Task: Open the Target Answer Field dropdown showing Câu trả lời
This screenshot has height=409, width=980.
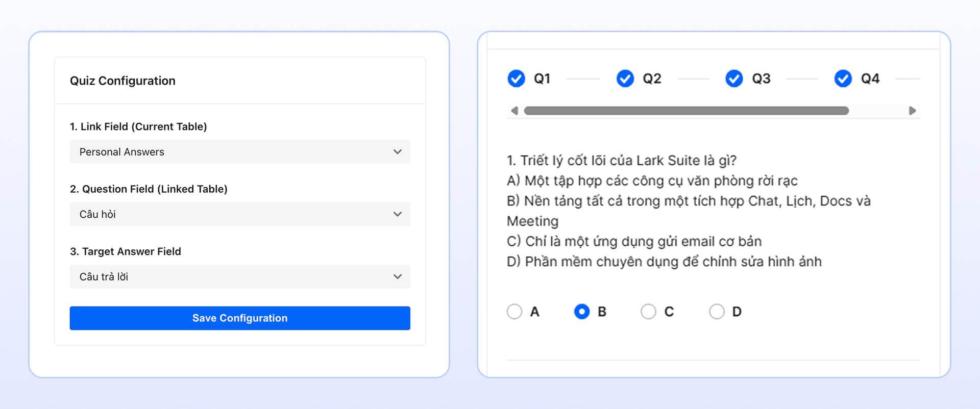Action: pyautogui.click(x=239, y=276)
